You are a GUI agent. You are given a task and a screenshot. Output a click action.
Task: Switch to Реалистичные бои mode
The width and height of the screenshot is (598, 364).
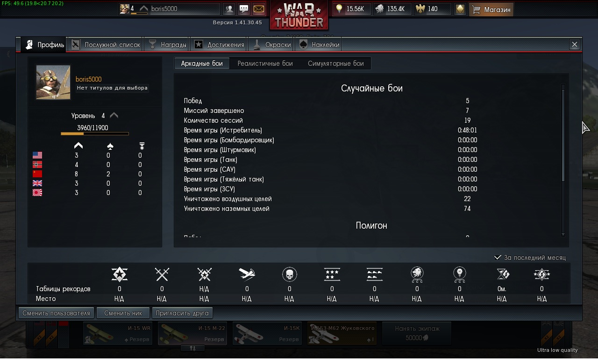click(265, 63)
